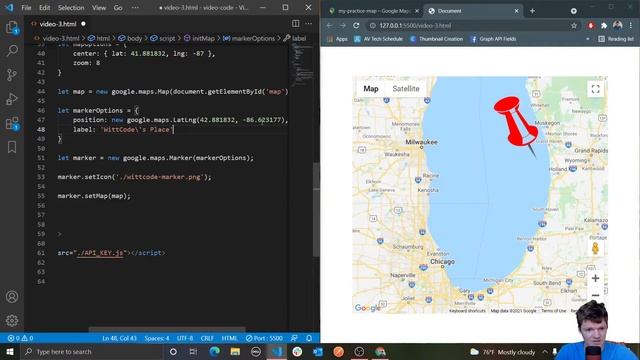This screenshot has width=640, height=360.
Task: Click label in breadcrumb
Action: click(295, 38)
